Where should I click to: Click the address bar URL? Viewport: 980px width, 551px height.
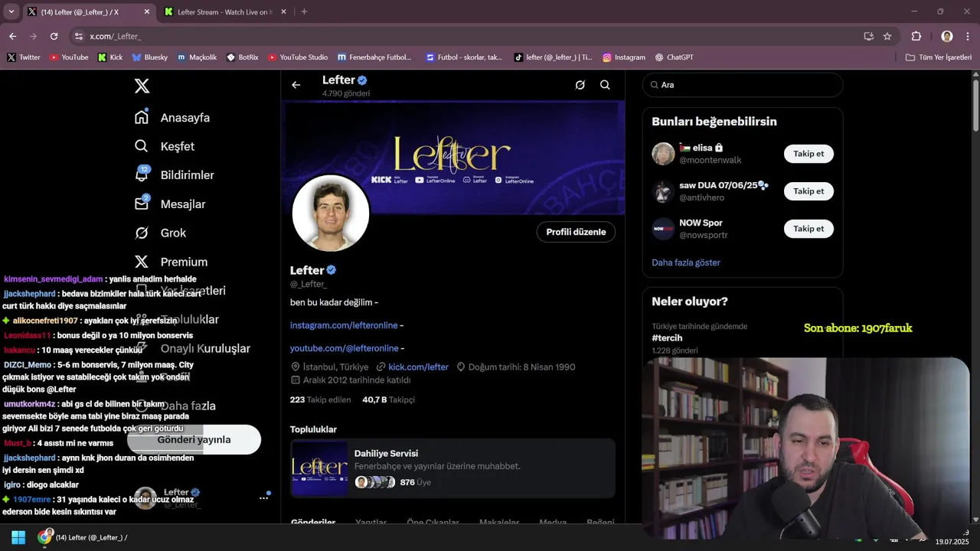(x=115, y=36)
